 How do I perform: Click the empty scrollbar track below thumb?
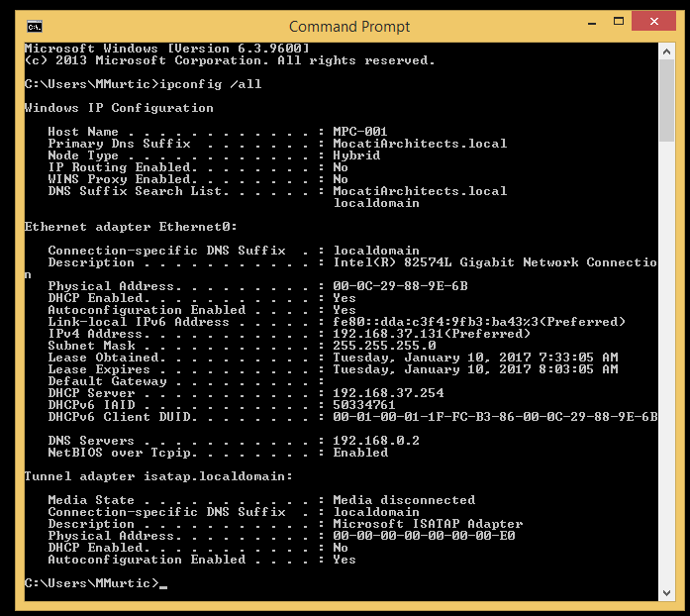666,363
